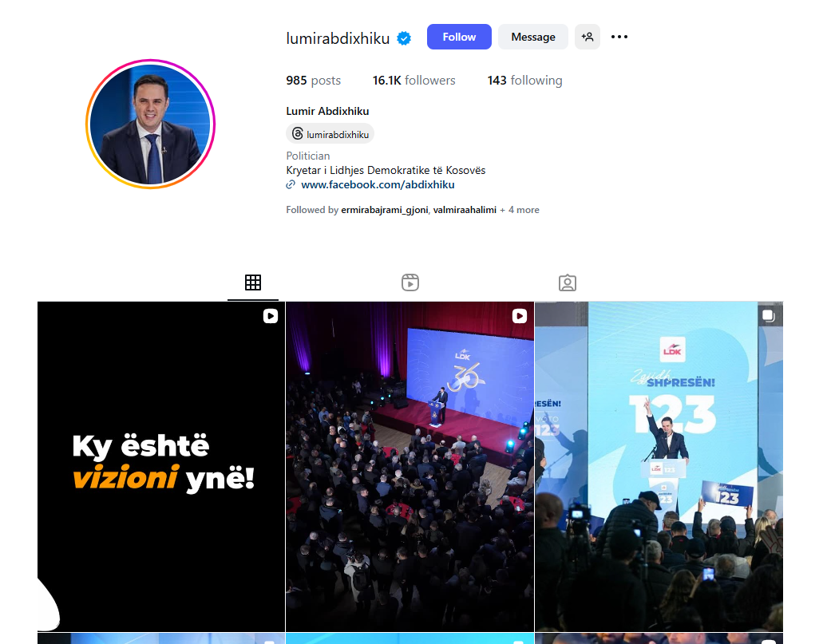The image size is (827, 644).
Task: Click the suggested similar accounts icon
Action: click(588, 37)
